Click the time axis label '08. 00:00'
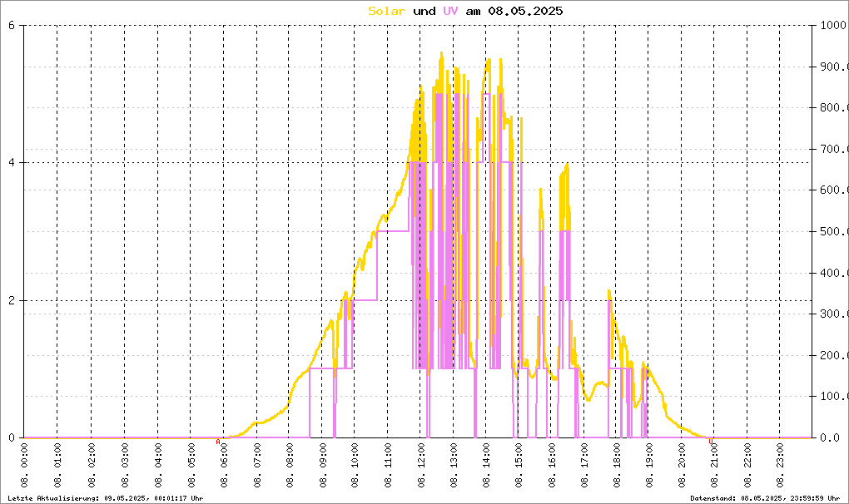Image resolution: width=849 pixels, height=504 pixels. 24,465
